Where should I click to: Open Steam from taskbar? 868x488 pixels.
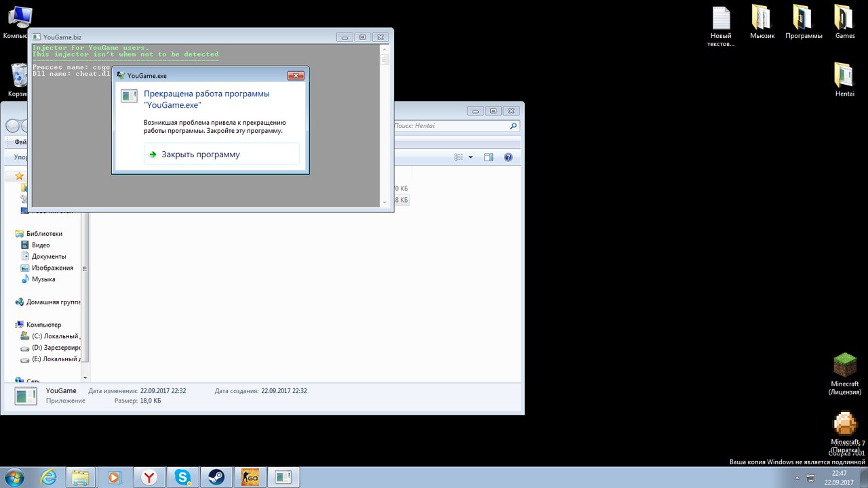[217, 477]
